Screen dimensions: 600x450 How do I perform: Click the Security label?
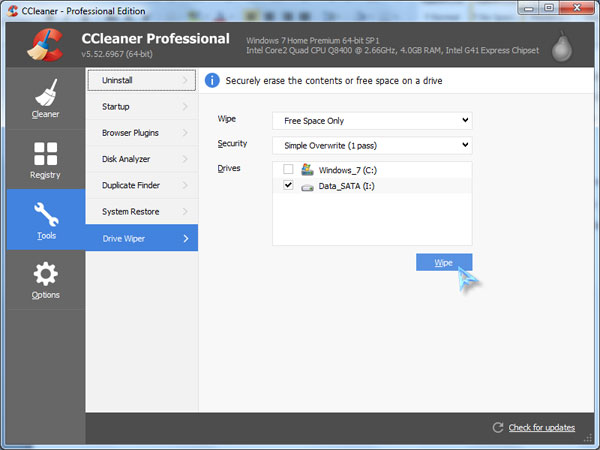(x=232, y=143)
